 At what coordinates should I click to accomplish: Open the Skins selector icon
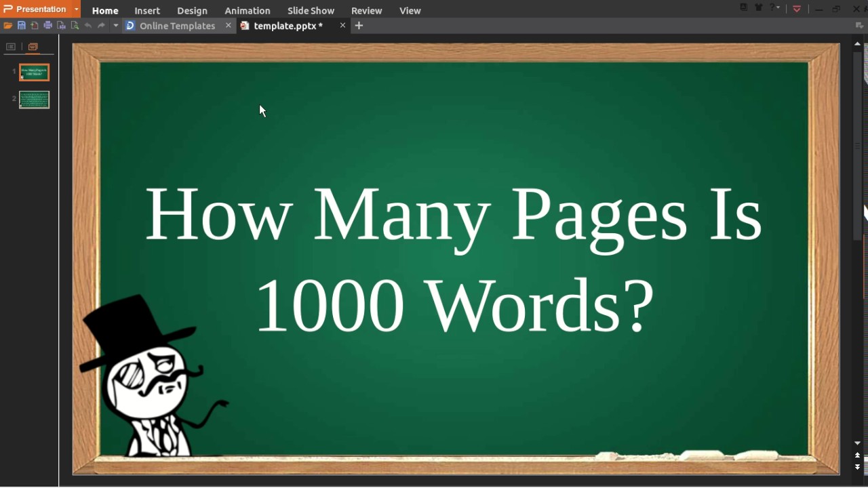[759, 7]
